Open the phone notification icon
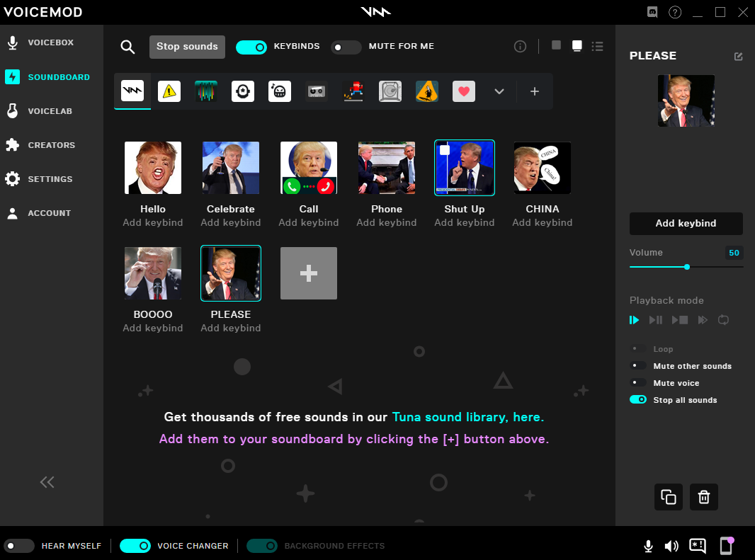Viewport: 755px width, 560px height. tap(726, 546)
